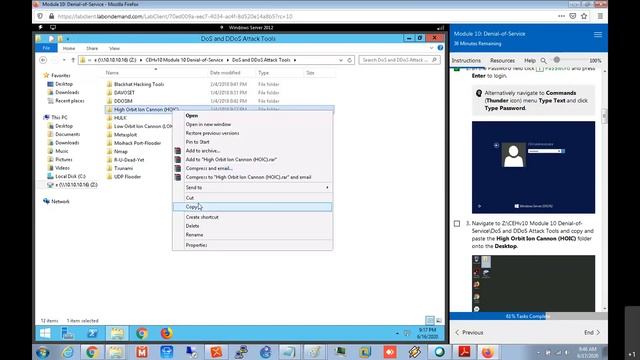The height and width of the screenshot is (360, 640).
Task: Sort by the Name column header
Action: [112, 73]
